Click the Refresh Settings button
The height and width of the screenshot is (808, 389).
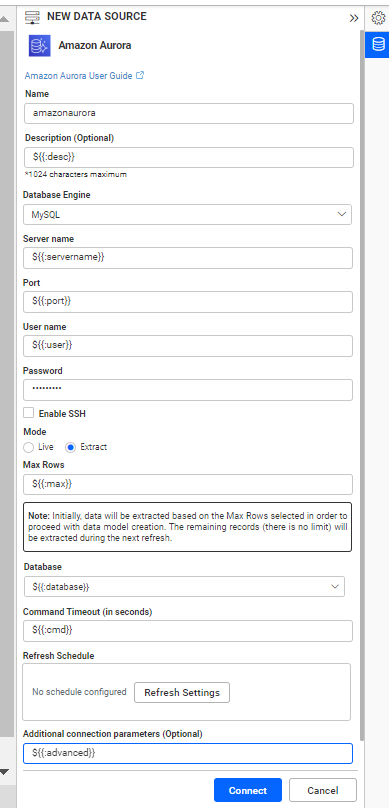pos(182,693)
